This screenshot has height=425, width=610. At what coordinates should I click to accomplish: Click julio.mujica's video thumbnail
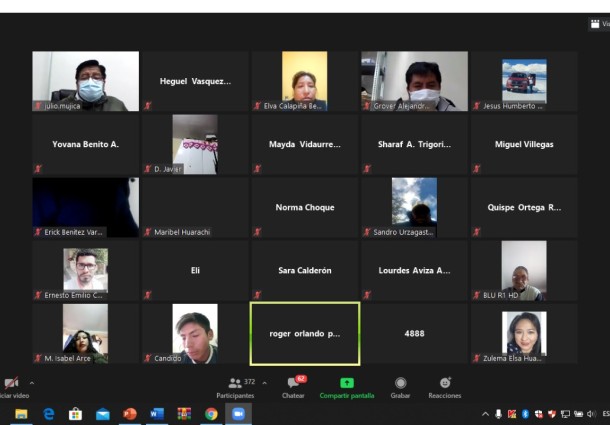[85, 81]
